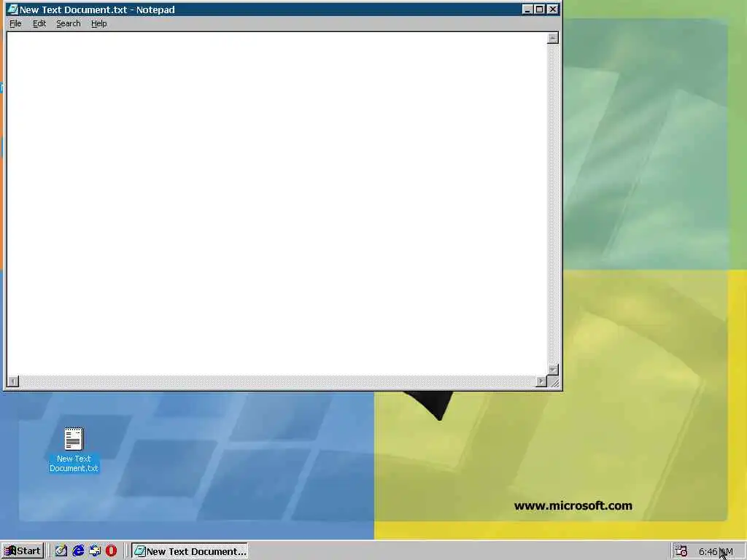Launch Internet Explorer from quick launch

click(78, 551)
